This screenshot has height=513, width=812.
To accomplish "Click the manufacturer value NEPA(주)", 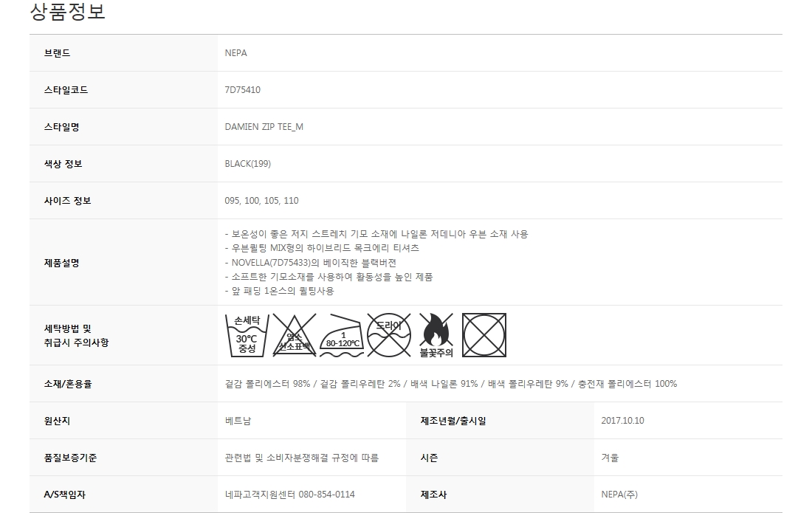I will 619,495.
